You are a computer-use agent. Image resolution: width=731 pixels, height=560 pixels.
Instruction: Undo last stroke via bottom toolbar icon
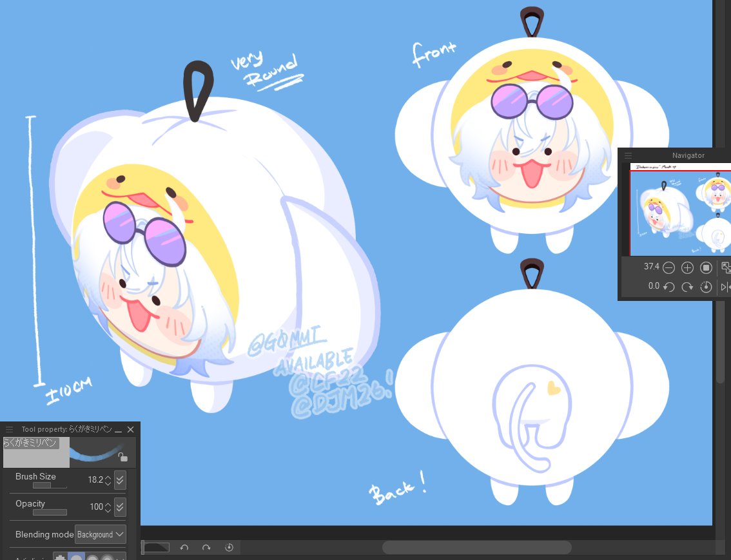click(x=184, y=547)
